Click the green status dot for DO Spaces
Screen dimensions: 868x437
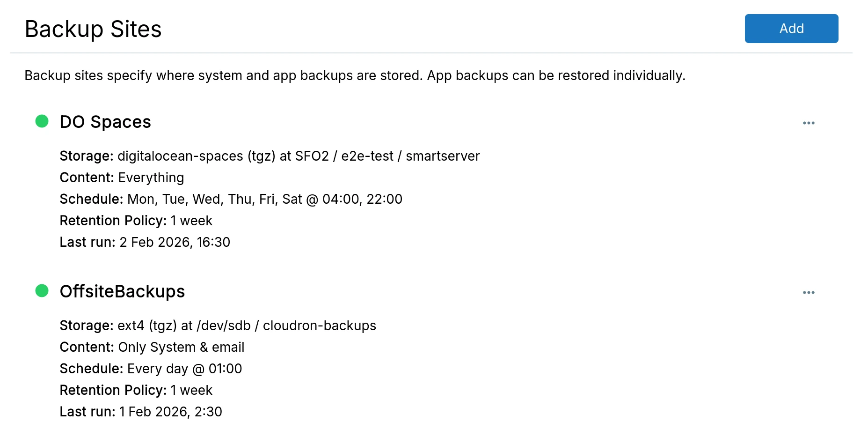(42, 121)
